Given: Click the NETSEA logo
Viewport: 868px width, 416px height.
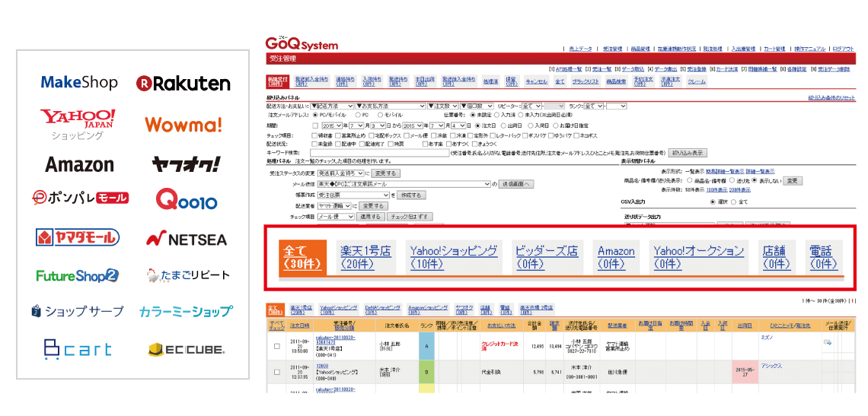Looking at the screenshot, I should 187,239.
